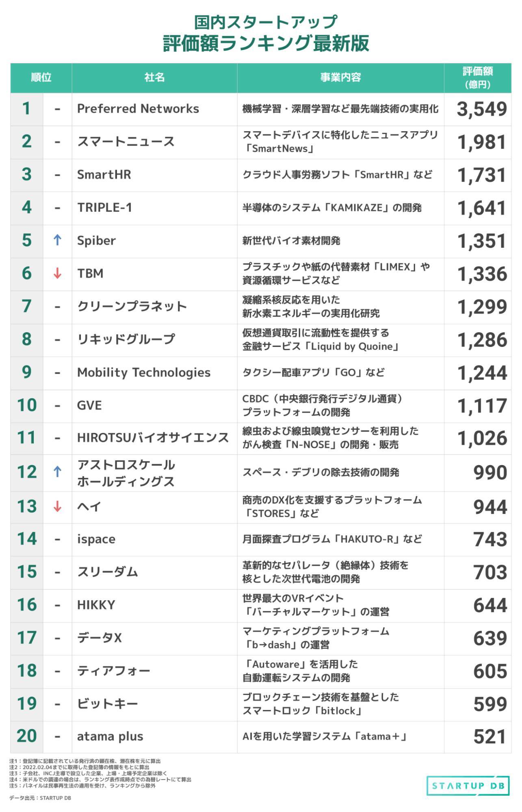Screen dimensions: 522x812
Task: Click the 評価額 (億円) column header
Action: 477,78
